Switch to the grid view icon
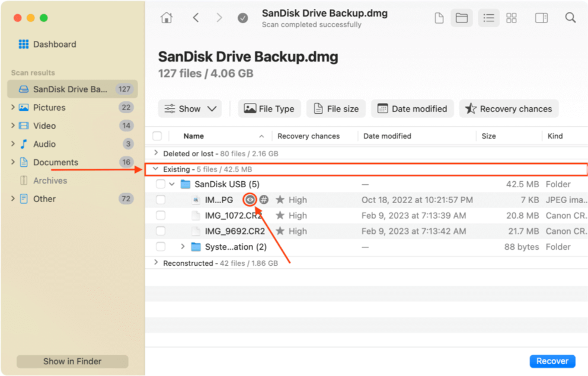The image size is (588, 376). [x=511, y=18]
